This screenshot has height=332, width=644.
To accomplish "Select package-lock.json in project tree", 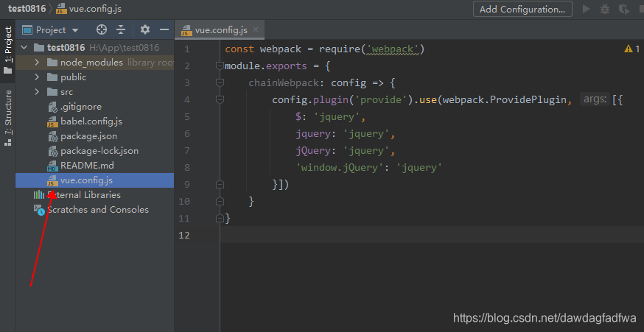I will (x=95, y=151).
